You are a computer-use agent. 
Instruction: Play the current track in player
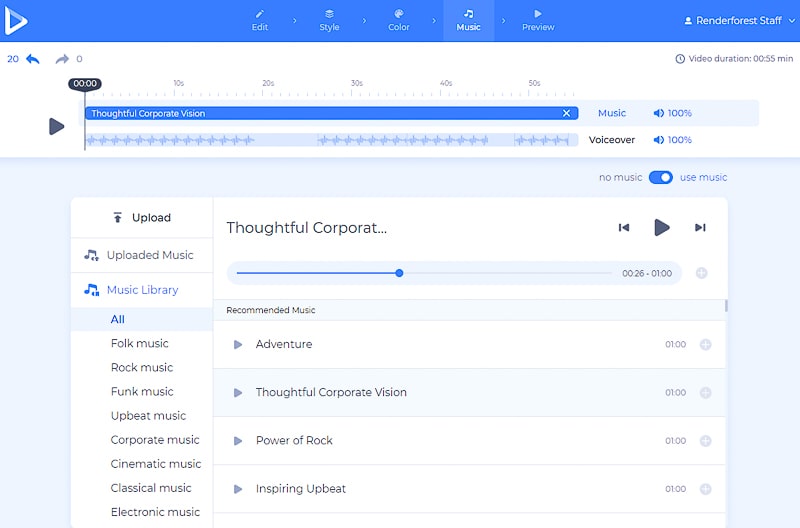coord(661,228)
